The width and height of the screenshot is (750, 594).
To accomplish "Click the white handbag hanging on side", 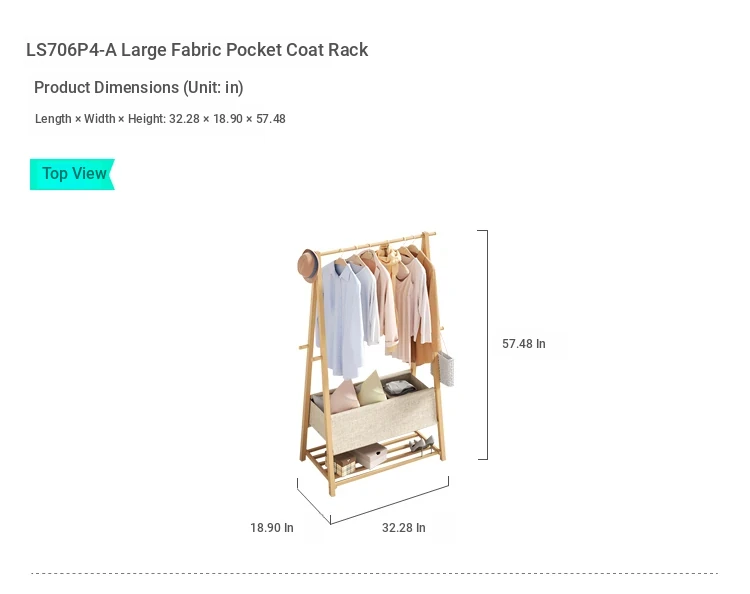I will click(443, 368).
